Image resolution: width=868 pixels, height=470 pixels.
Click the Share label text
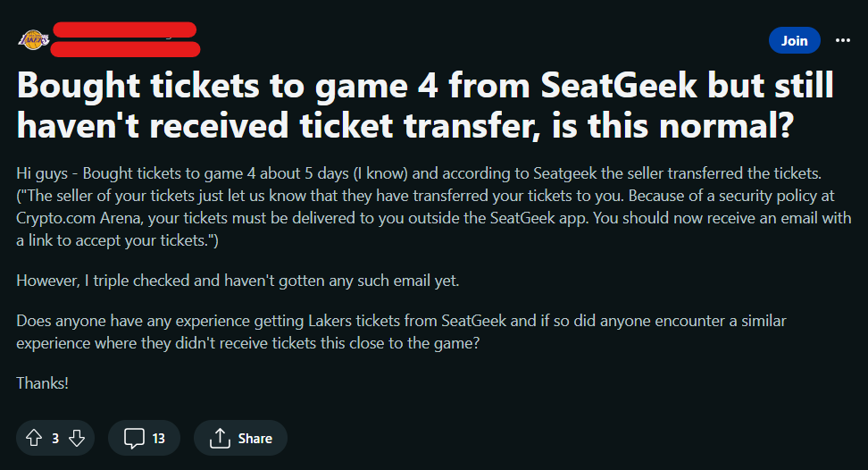pos(255,439)
